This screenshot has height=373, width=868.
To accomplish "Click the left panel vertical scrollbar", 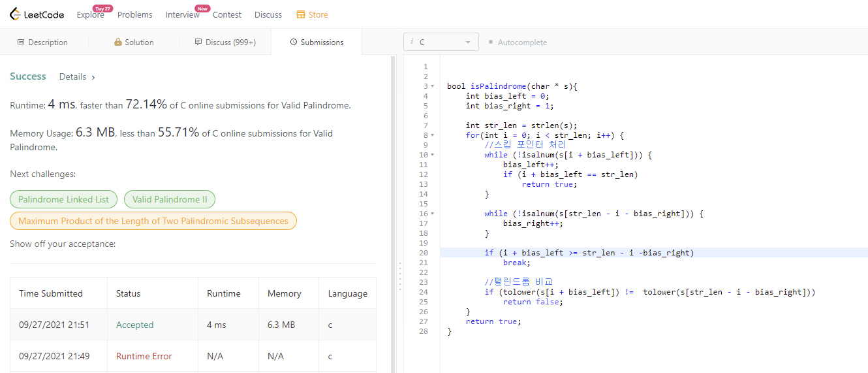I will point(392,214).
